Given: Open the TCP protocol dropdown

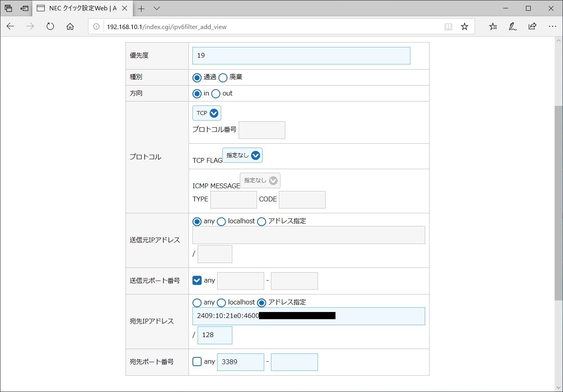Looking at the screenshot, I should click(207, 113).
